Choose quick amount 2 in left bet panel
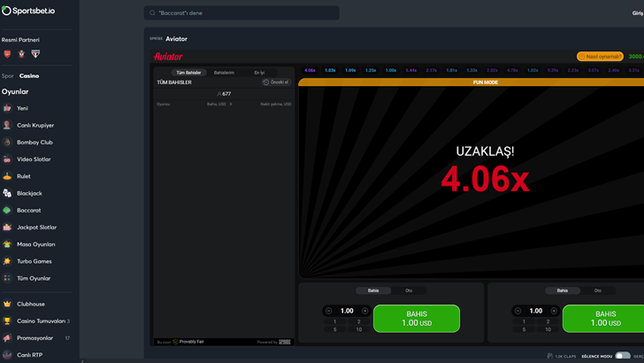 (x=358, y=321)
